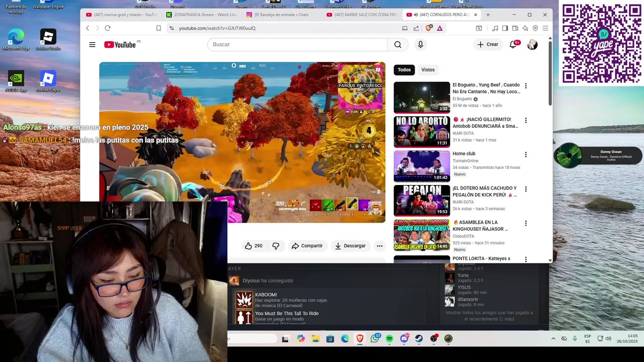Switch to marina gold y toledo tab

tap(121, 15)
